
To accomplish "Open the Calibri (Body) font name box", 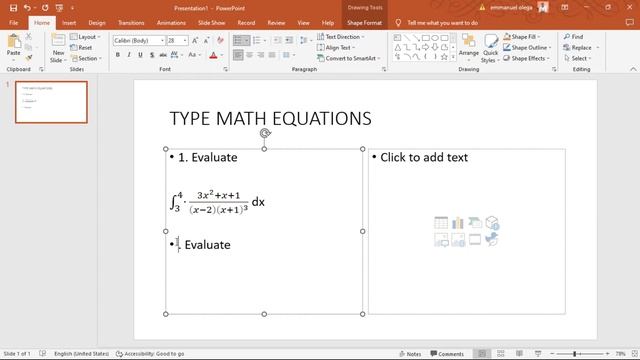I will 139,40.
